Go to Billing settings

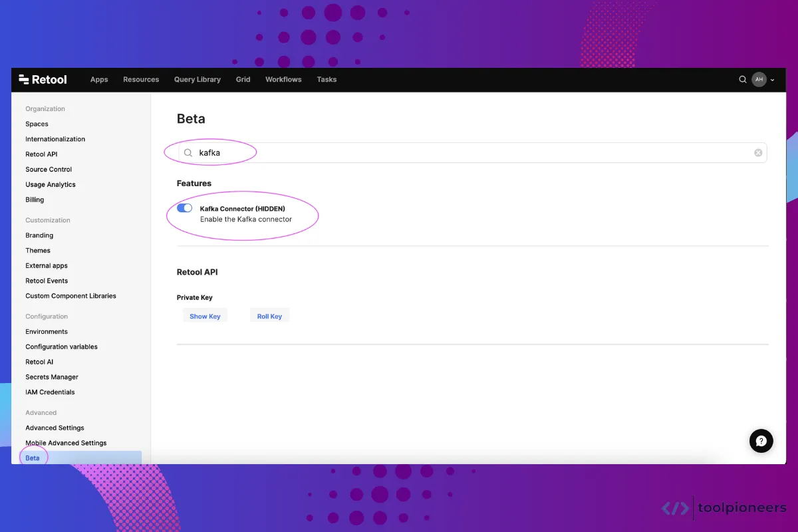click(35, 199)
